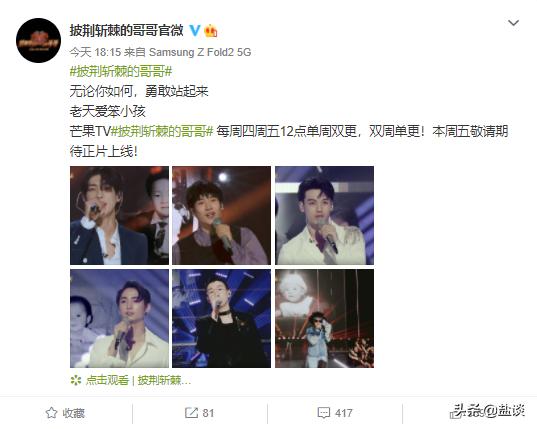This screenshot has height=429, width=537.
Task: Click the 今天 18:15 post timestamp
Action: (96, 52)
